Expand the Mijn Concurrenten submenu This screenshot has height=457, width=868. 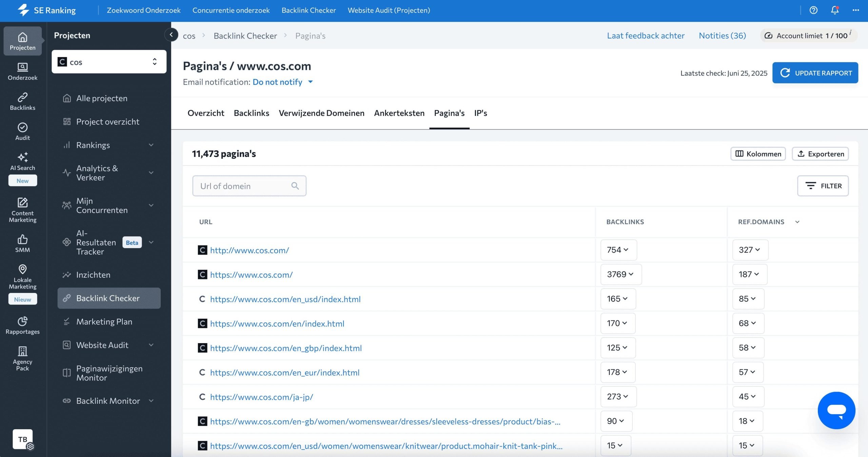click(x=151, y=205)
